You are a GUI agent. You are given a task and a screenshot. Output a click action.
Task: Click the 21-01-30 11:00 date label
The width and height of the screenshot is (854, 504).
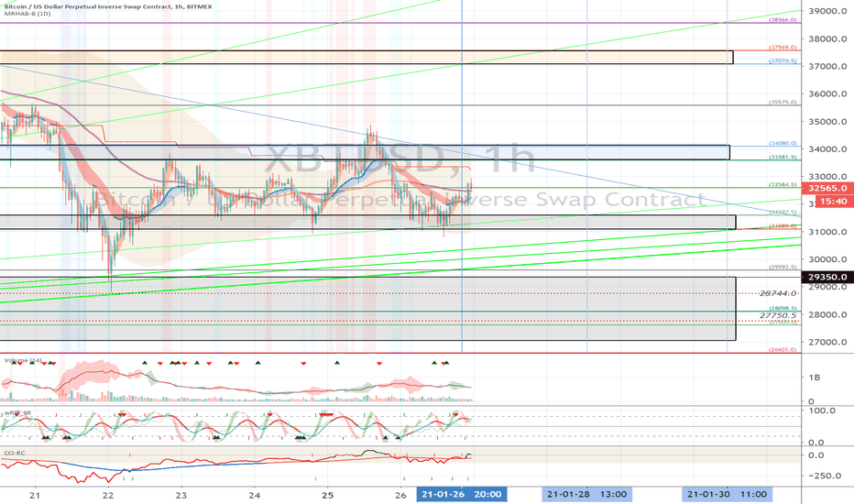[x=727, y=494]
